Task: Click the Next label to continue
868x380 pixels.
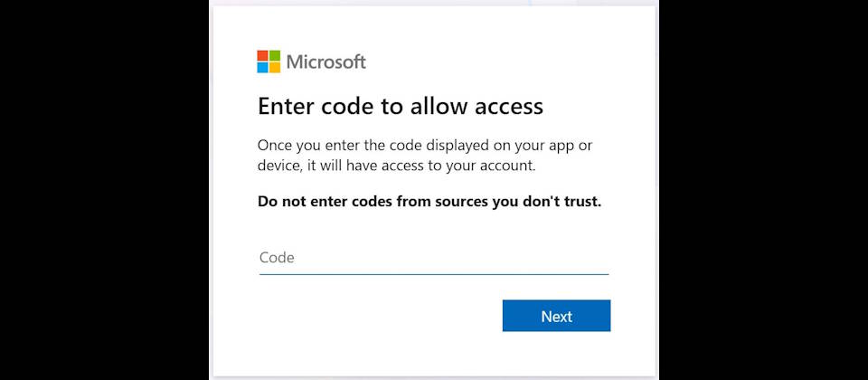Action: (556, 317)
